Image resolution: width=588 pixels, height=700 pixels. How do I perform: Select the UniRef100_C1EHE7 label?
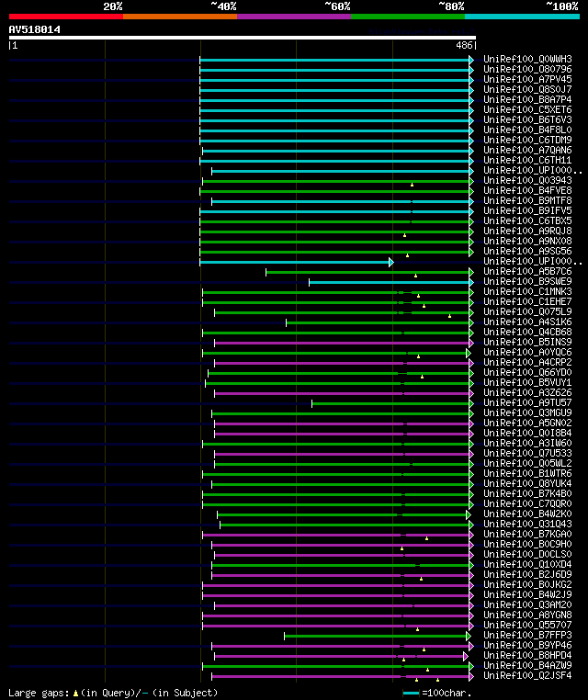coord(527,302)
